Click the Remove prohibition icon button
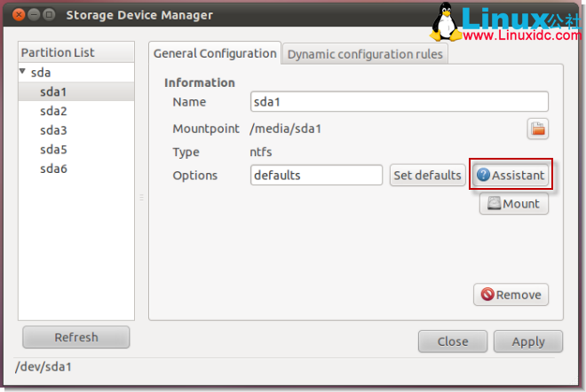Screen dimensions: 586x392 511,294
